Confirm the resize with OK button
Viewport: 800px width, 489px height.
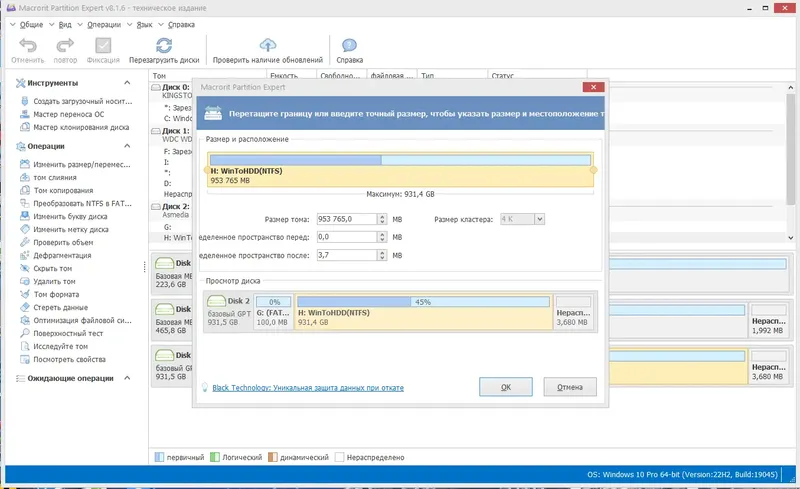pyautogui.click(x=506, y=387)
